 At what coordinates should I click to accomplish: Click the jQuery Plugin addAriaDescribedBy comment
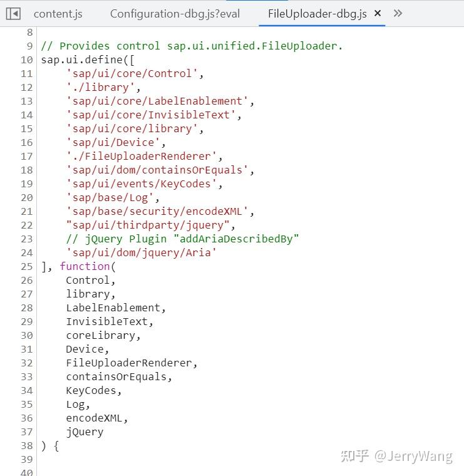(x=182, y=239)
